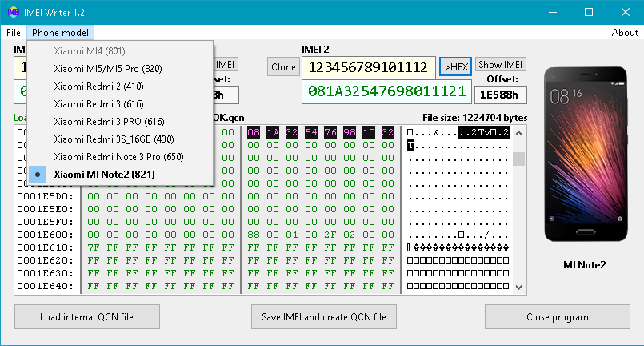Close the Phone model menu
This screenshot has height=346, width=644.
[x=60, y=33]
